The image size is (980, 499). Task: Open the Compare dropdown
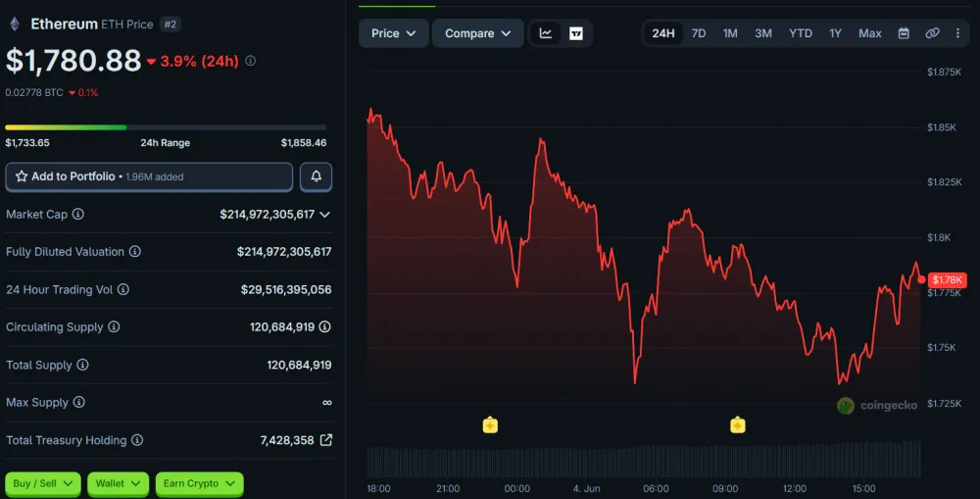click(x=477, y=33)
